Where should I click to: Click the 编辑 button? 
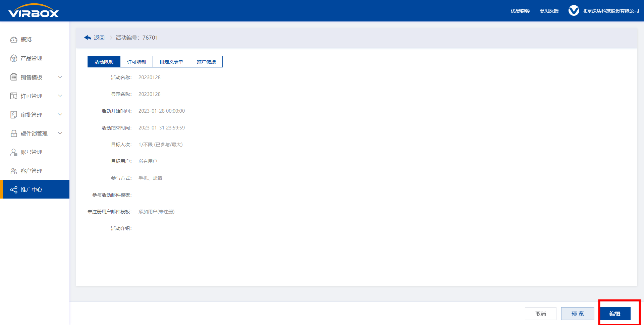pos(615,314)
